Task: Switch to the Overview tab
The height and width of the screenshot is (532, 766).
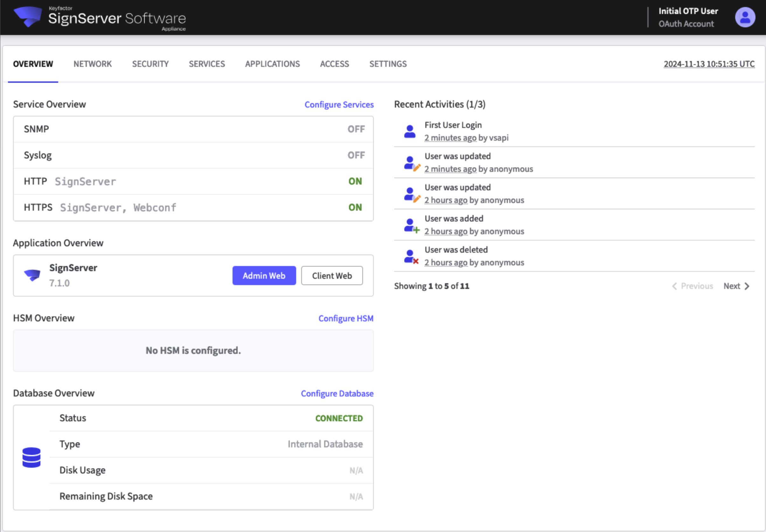Action: [x=33, y=64]
